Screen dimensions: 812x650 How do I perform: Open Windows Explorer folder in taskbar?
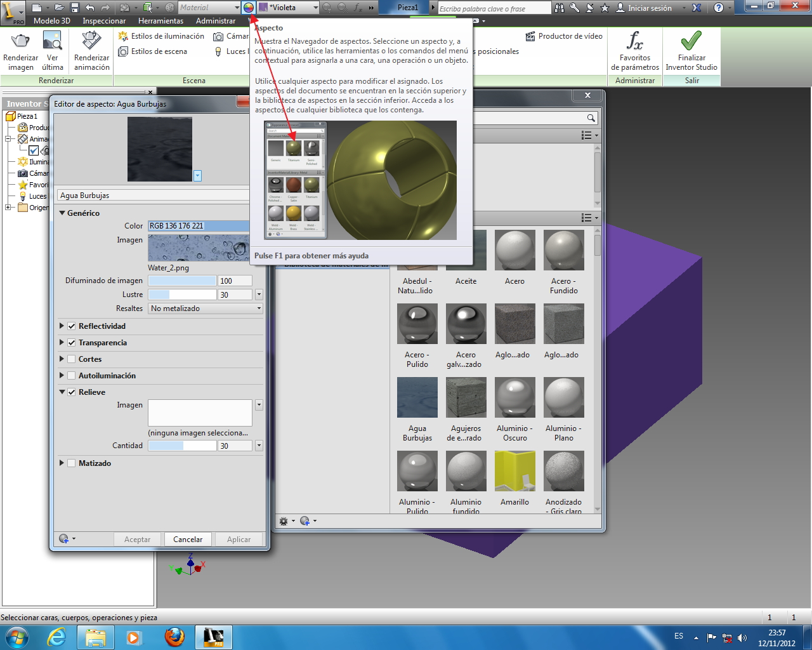click(x=96, y=637)
